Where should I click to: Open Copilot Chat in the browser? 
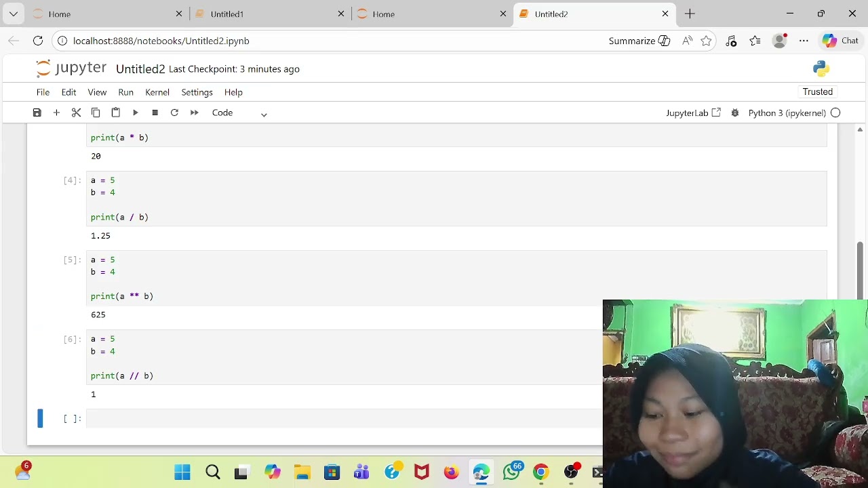(x=841, y=41)
